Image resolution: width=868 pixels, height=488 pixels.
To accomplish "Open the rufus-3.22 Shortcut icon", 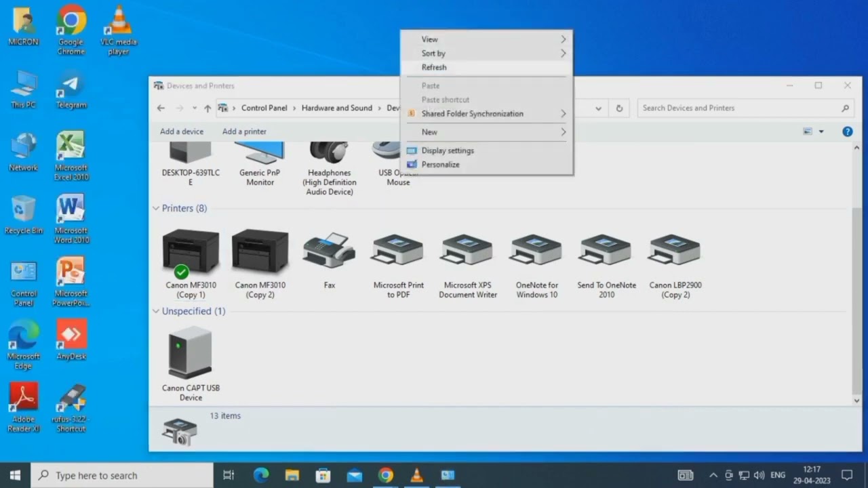I will (71, 407).
